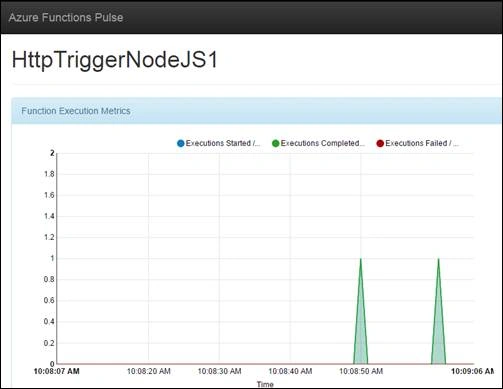Click the y-axis value 0
The height and width of the screenshot is (389, 503).
point(52,364)
